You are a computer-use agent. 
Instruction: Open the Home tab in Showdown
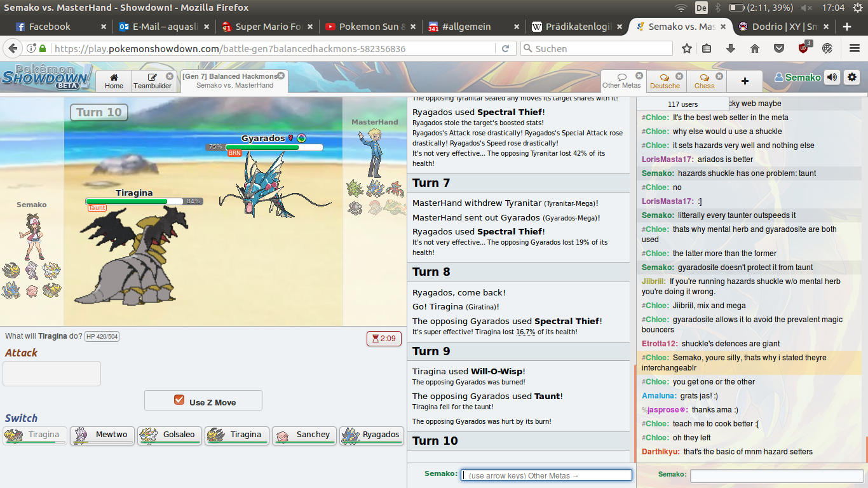point(114,81)
